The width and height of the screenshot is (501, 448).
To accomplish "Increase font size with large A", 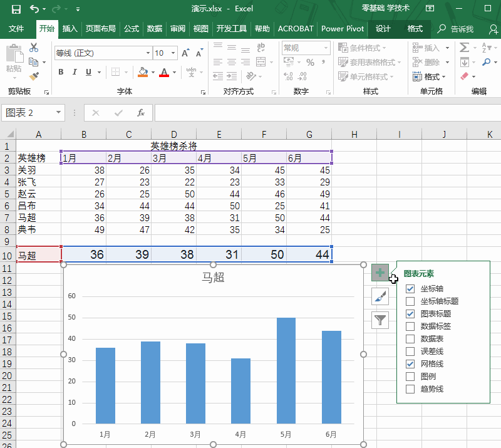I will click(x=185, y=53).
